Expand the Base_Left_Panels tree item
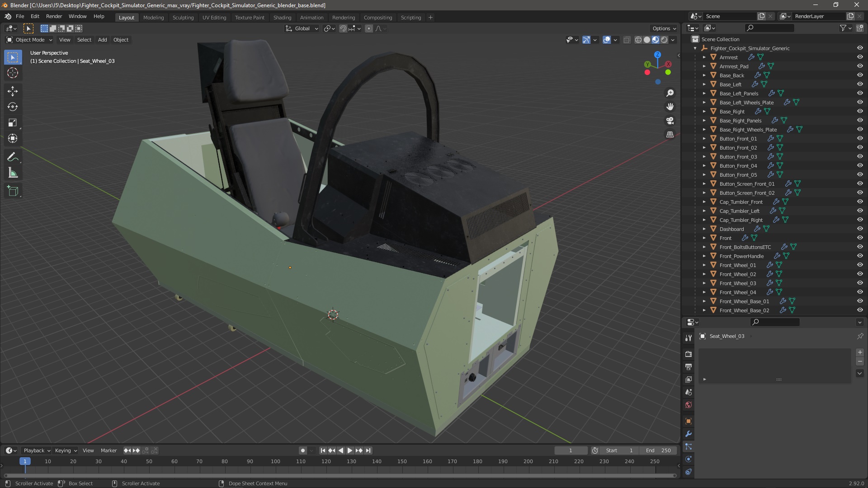Image resolution: width=868 pixels, height=488 pixels. (x=704, y=93)
